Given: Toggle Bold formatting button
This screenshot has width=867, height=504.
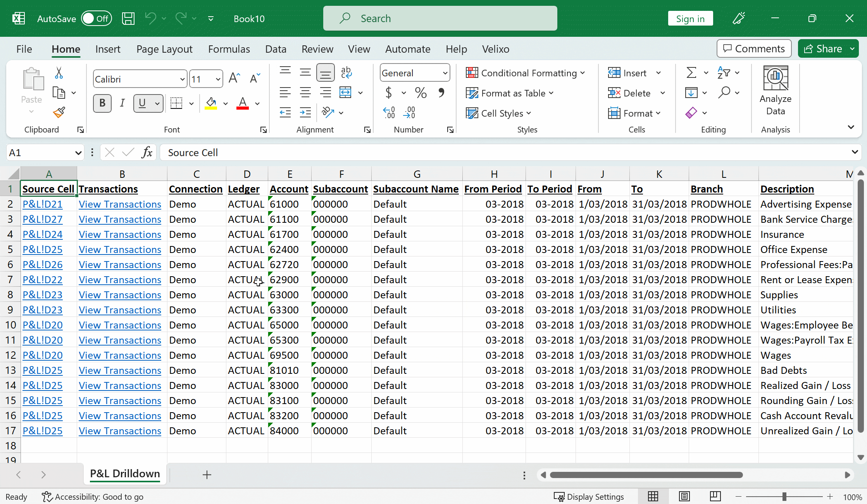Looking at the screenshot, I should coord(102,103).
